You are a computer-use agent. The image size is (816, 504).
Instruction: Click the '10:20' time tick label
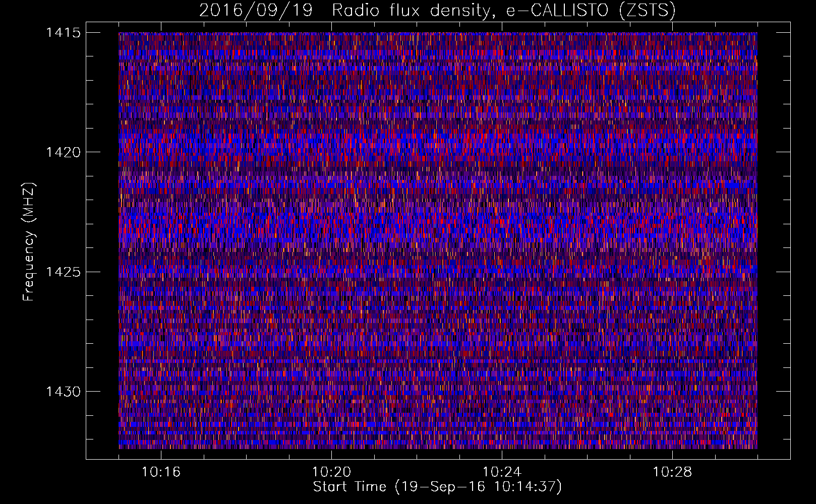tap(331, 472)
